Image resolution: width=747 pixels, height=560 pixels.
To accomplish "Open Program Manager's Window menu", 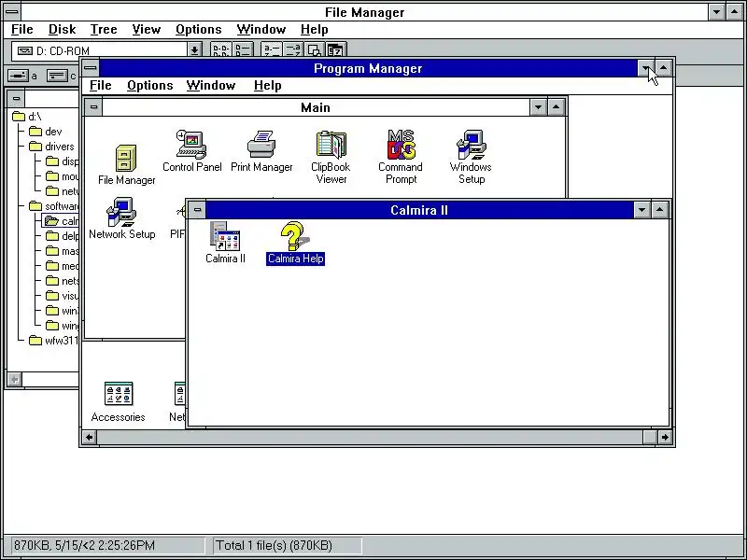I will click(x=211, y=85).
